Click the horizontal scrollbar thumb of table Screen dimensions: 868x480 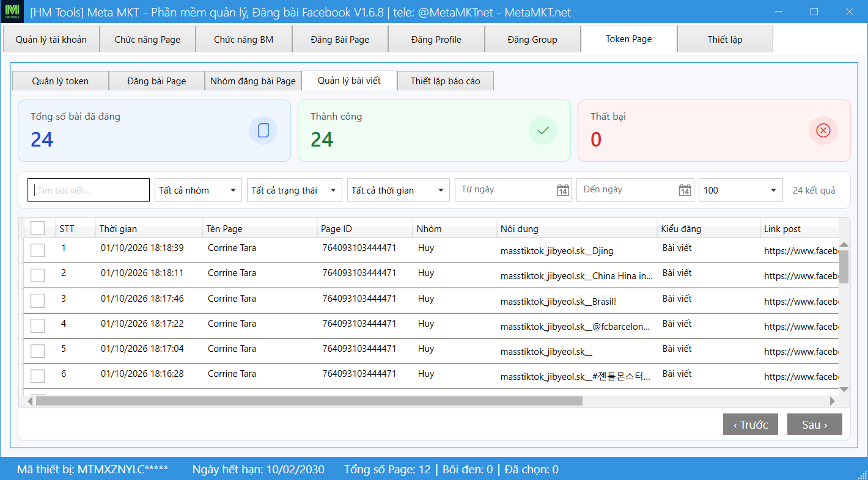tap(309, 401)
